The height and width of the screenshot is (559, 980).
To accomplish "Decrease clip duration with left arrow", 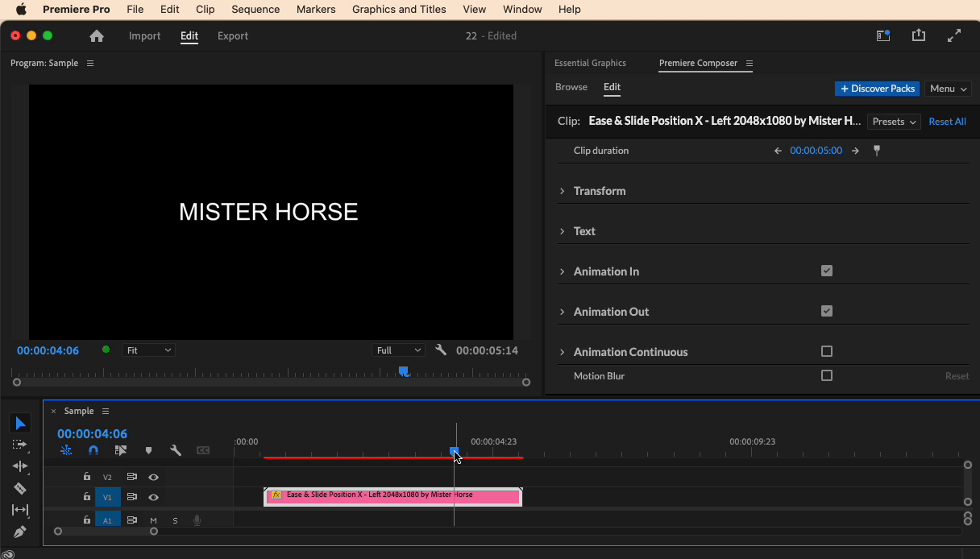I will pos(778,151).
